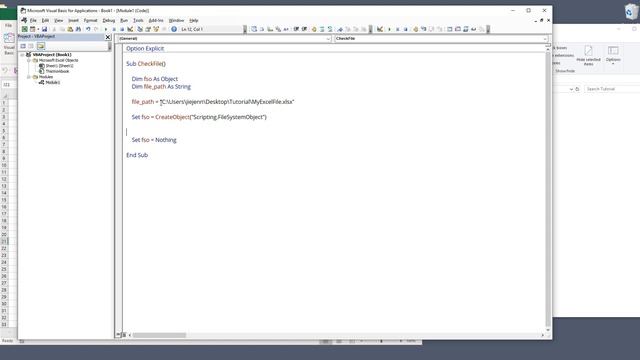
Task: Click the 'Dim file_path As String' line
Action: pos(161,87)
